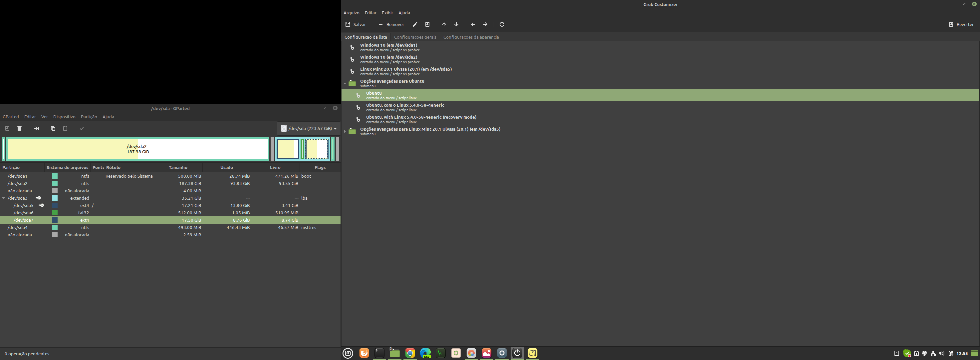Click the key lock icon on /dev/sda5 row
980x360 pixels.
[x=42, y=205]
